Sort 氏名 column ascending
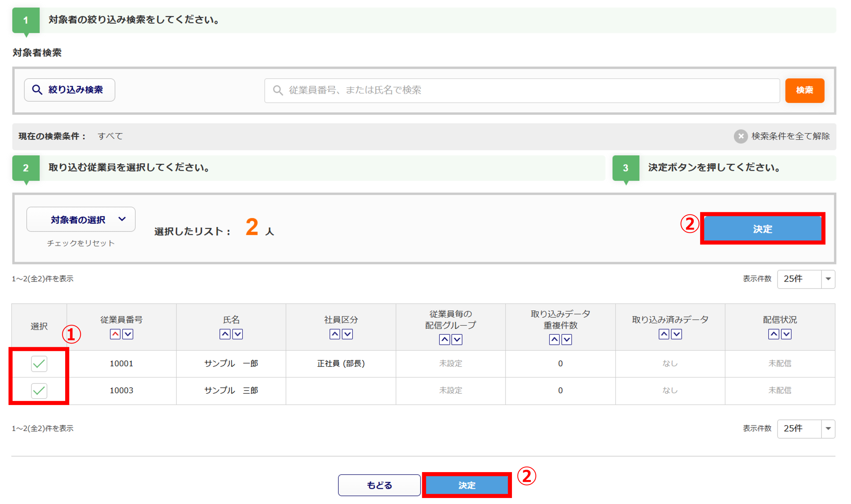This screenshot has width=851, height=504. [x=225, y=334]
